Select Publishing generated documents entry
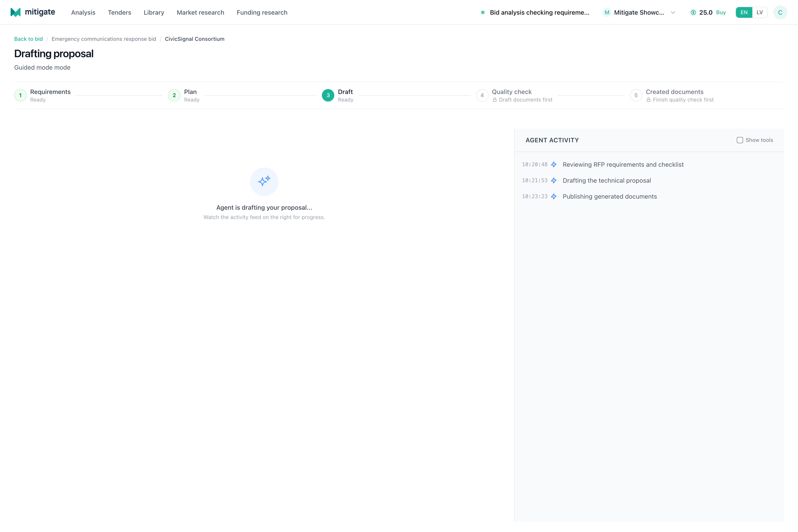 pyautogui.click(x=610, y=196)
